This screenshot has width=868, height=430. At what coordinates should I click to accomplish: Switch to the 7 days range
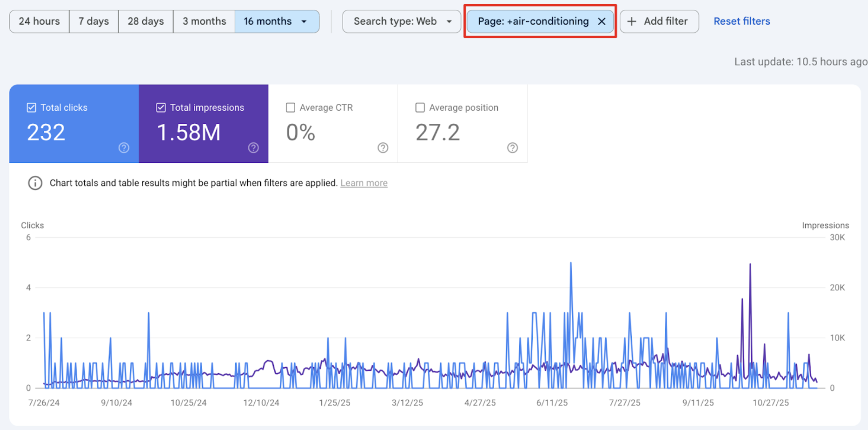(94, 21)
